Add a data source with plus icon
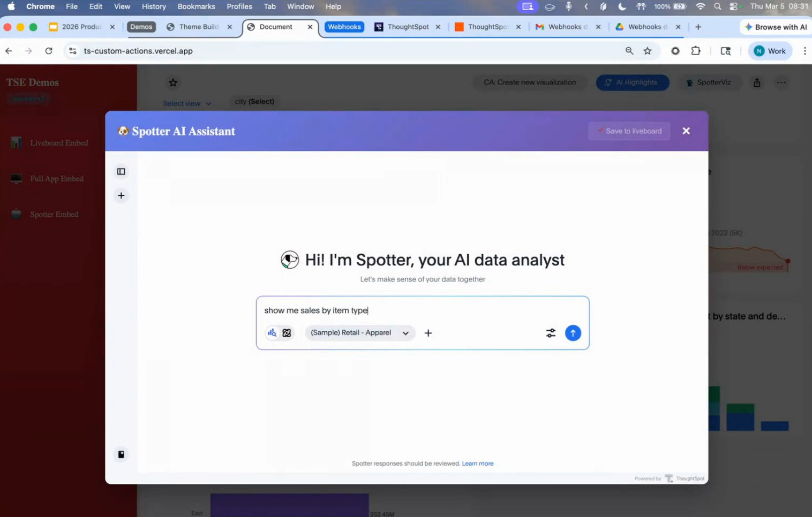Viewport: 812px width, 517px height. pos(428,333)
